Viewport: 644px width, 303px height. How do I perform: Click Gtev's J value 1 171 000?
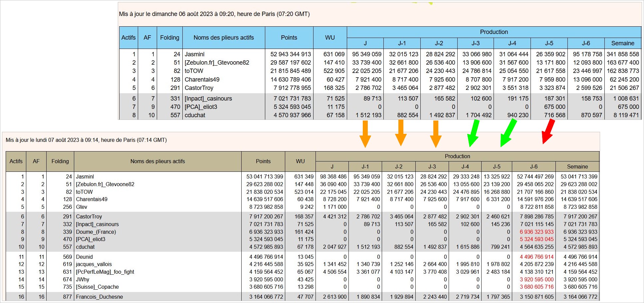[x=335, y=207]
